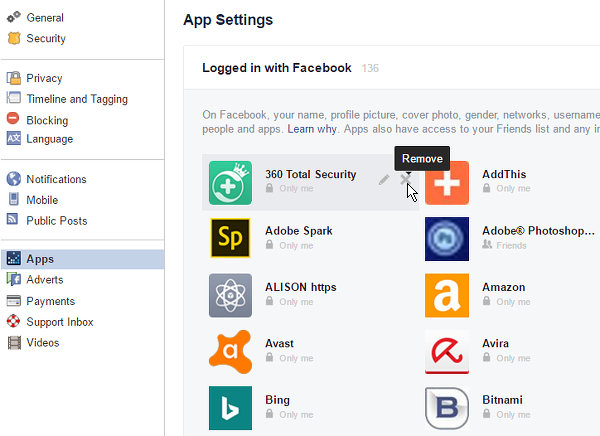Open General settings
This screenshot has width=600, height=436.
45,18
